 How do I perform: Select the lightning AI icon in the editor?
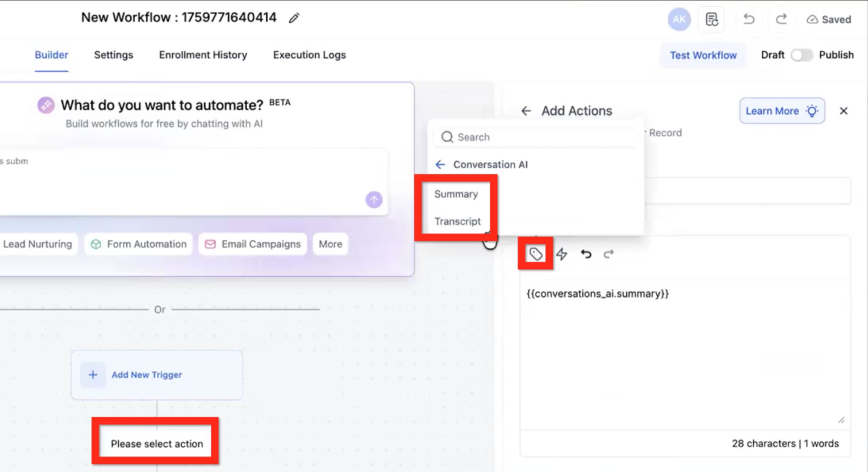(x=562, y=254)
